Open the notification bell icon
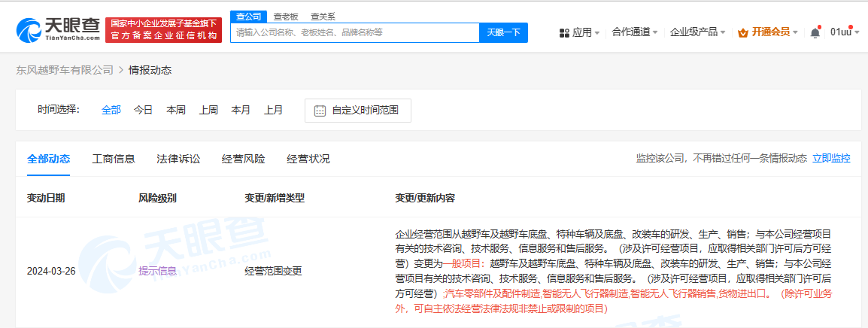This screenshot has width=868, height=328. tap(815, 32)
